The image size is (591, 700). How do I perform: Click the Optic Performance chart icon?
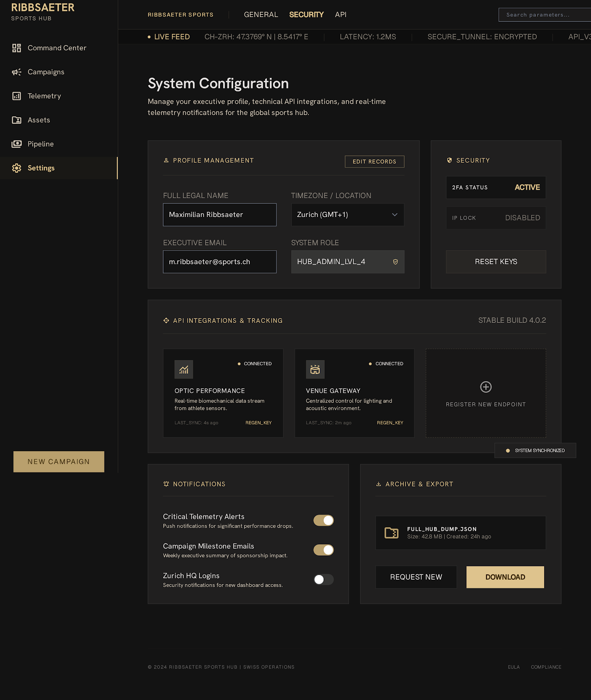[x=184, y=370]
